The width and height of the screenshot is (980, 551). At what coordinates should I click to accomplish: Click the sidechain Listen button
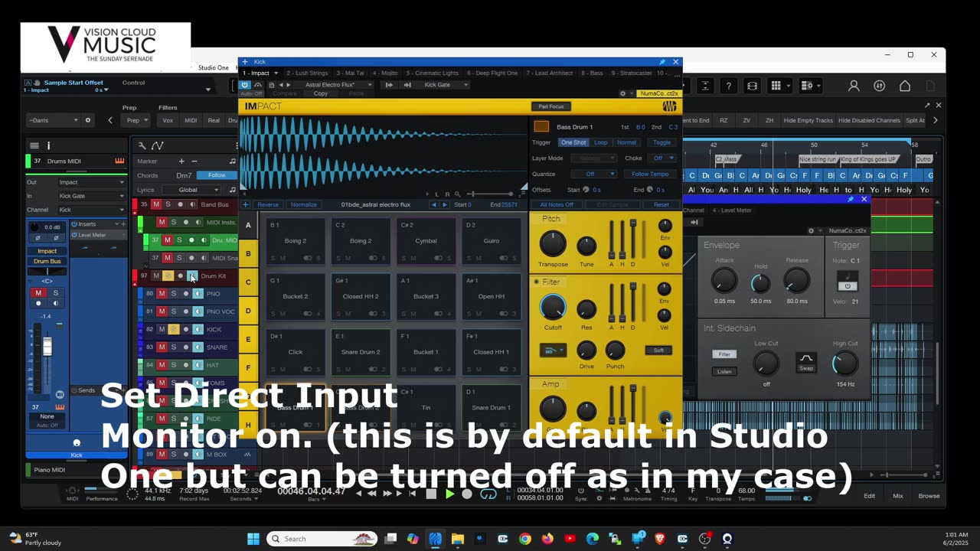click(x=724, y=372)
